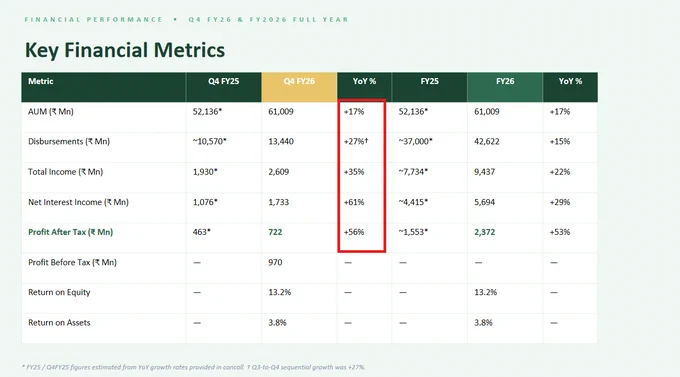Select the +22% total income growth
This screenshot has width=680, height=377.
(559, 172)
